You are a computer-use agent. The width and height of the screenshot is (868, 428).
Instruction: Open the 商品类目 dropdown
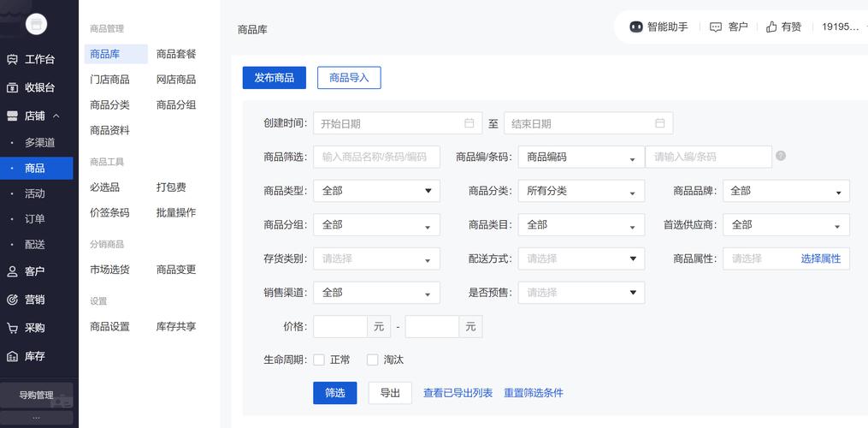582,224
